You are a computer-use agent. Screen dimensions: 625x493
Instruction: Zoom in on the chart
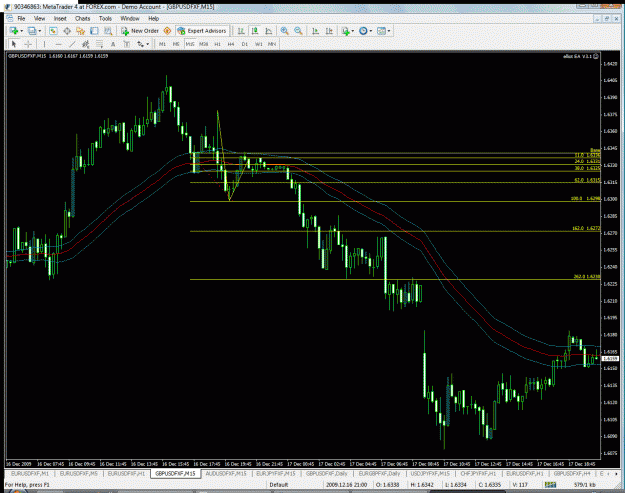pyautogui.click(x=285, y=31)
